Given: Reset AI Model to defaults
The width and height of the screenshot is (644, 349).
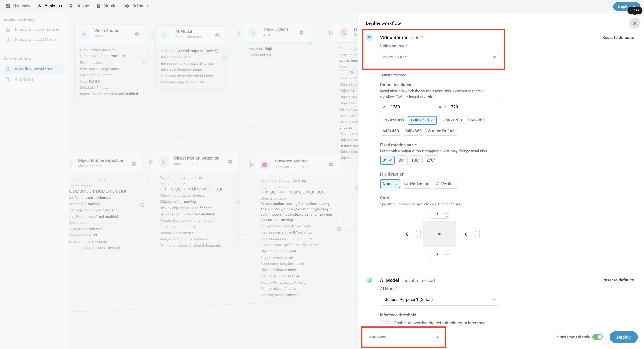Looking at the screenshot, I should pos(618,280).
